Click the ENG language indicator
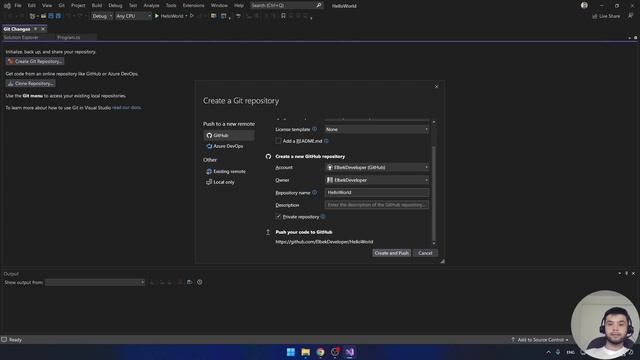The height and width of the screenshot is (360, 640). click(570, 352)
